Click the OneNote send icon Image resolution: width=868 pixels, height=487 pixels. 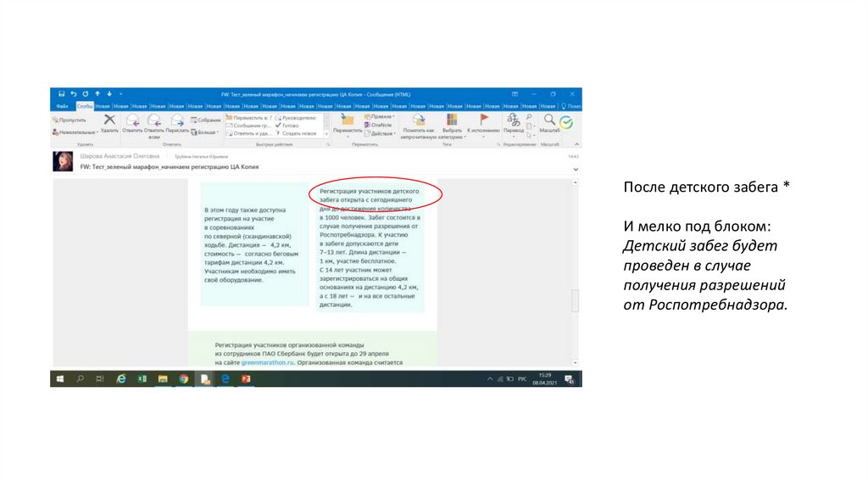(378, 126)
